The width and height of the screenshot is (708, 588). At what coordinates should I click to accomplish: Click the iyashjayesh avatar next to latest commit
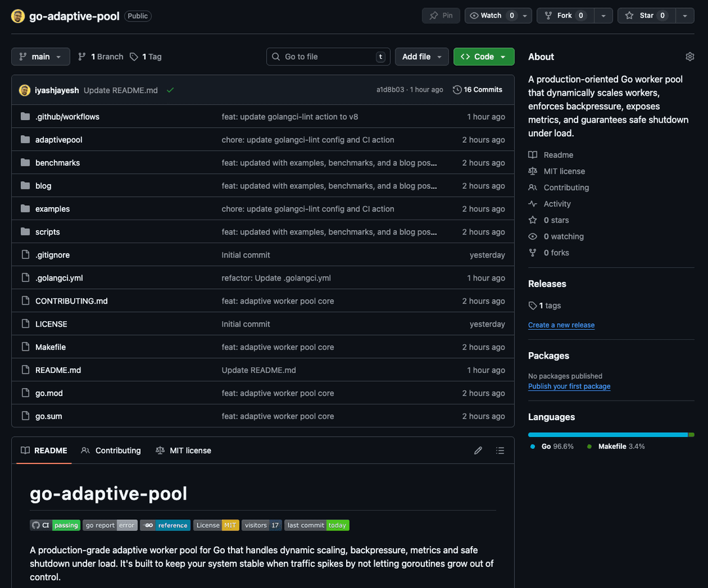[x=24, y=89]
